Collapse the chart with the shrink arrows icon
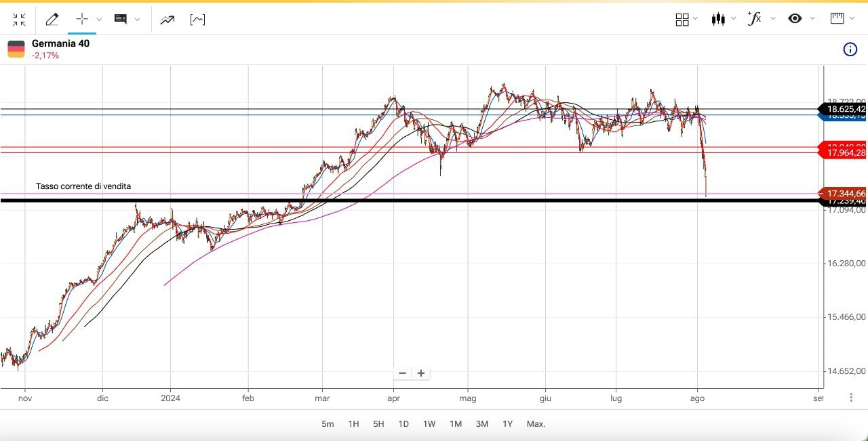The image size is (868, 441). (19, 20)
